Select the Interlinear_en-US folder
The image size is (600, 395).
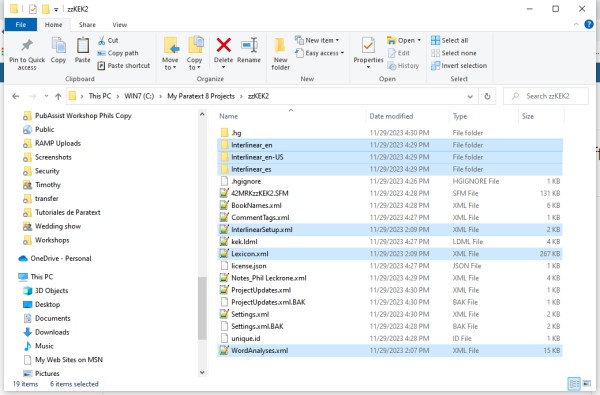coord(390,157)
